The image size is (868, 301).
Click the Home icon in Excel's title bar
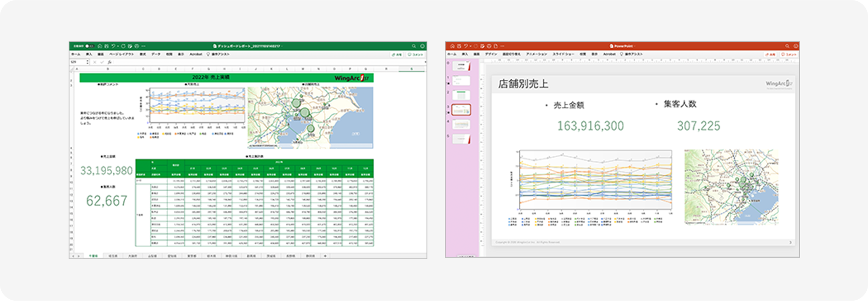pyautogui.click(x=100, y=46)
